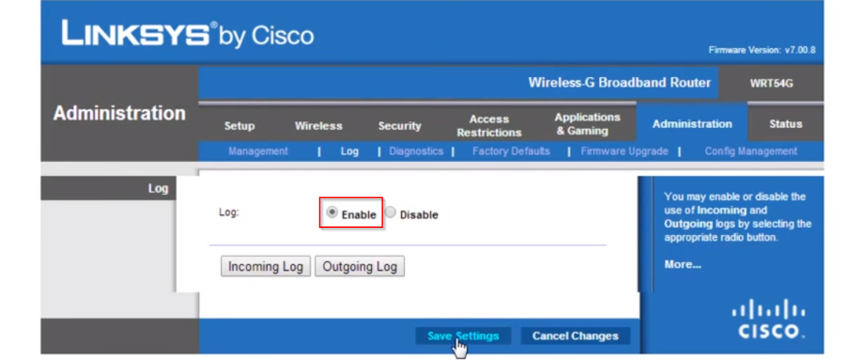Open the Setup tab
The image size is (868, 360).
tap(239, 125)
